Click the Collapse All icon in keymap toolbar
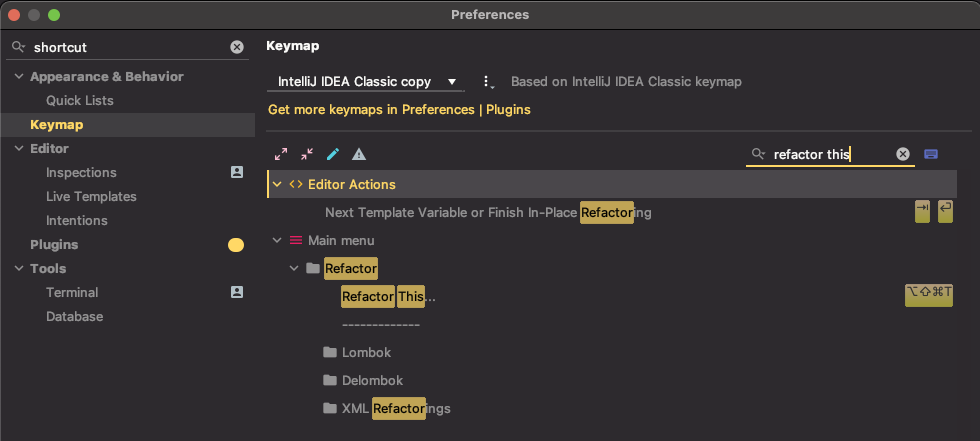Screen dimensions: 980x441 point(307,154)
